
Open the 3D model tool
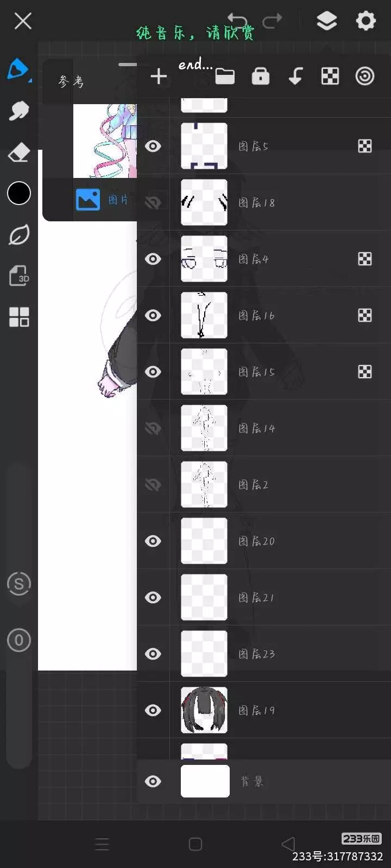pyautogui.click(x=19, y=276)
